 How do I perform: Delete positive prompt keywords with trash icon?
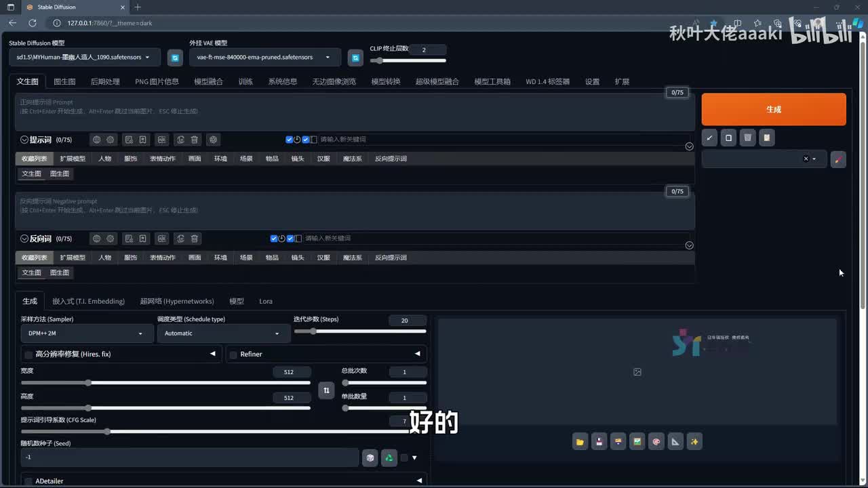(x=195, y=140)
